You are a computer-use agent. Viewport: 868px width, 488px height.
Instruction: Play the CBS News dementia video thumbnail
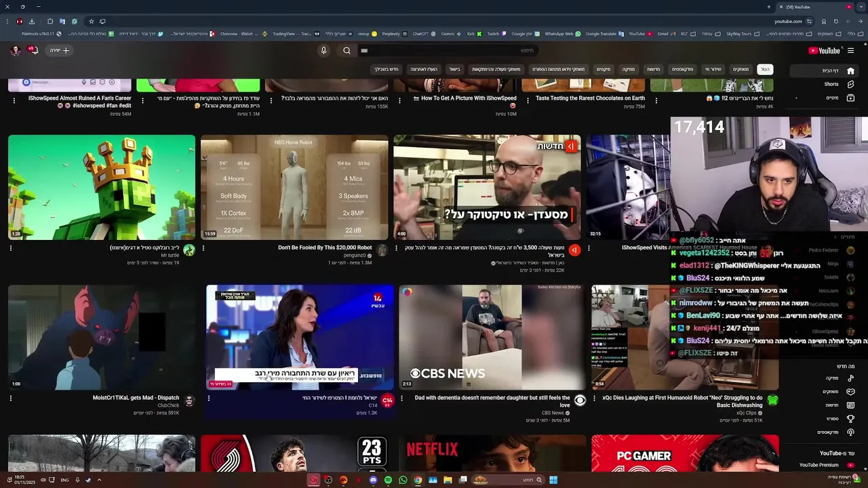tap(492, 338)
